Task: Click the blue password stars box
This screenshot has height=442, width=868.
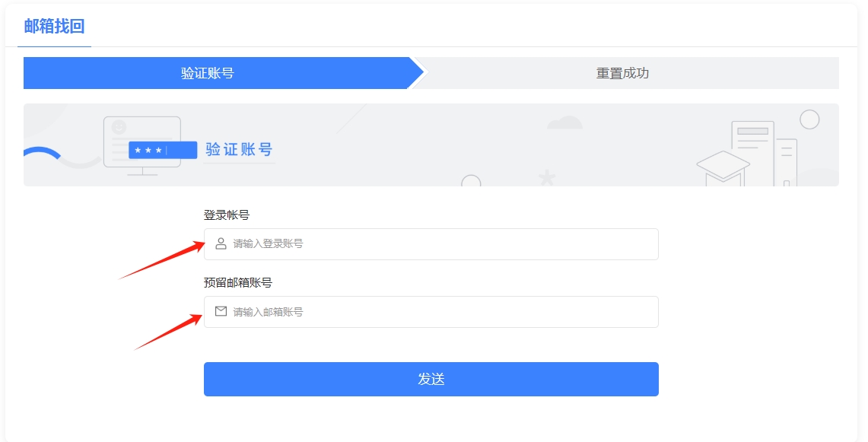Action: (x=162, y=151)
